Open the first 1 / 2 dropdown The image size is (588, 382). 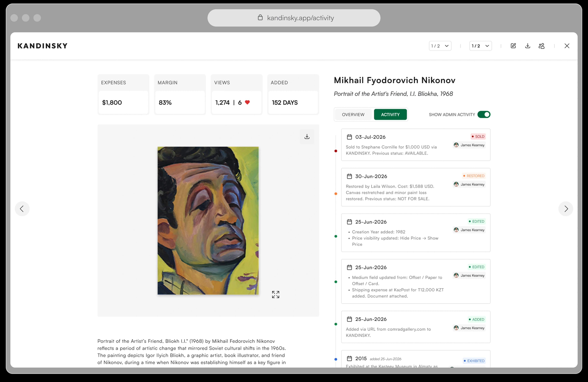440,46
